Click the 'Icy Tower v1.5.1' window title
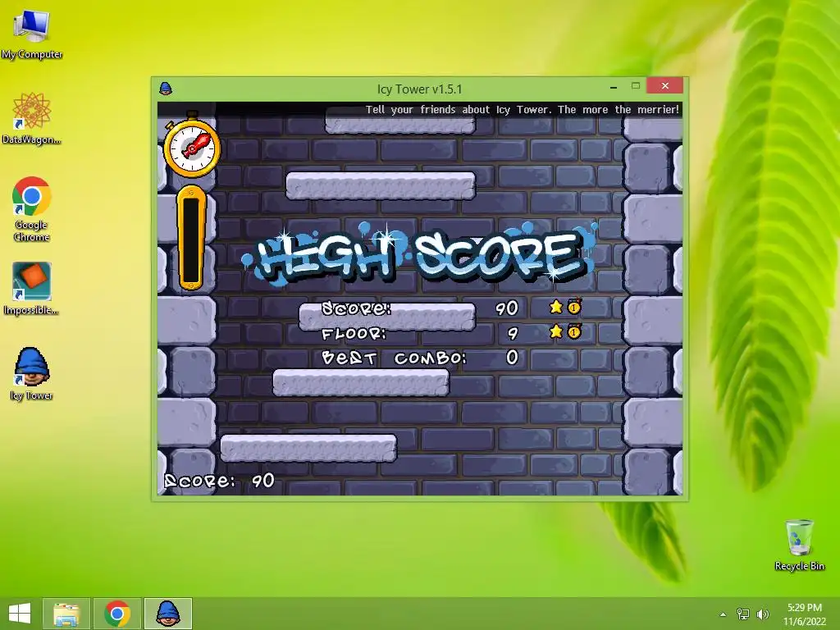 pos(419,89)
